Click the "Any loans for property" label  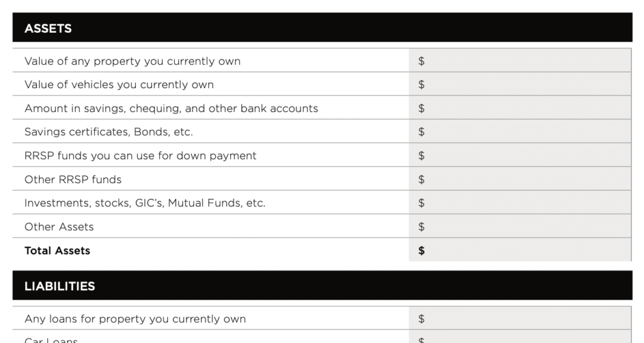tap(135, 319)
